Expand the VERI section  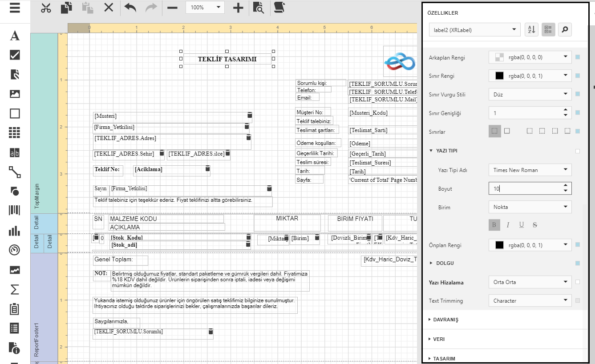(x=438, y=339)
